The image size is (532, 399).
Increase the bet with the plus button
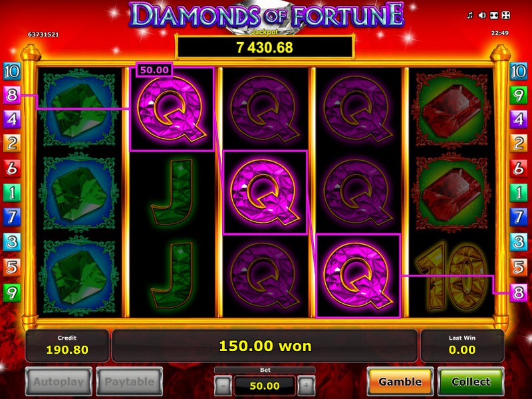[x=307, y=386]
